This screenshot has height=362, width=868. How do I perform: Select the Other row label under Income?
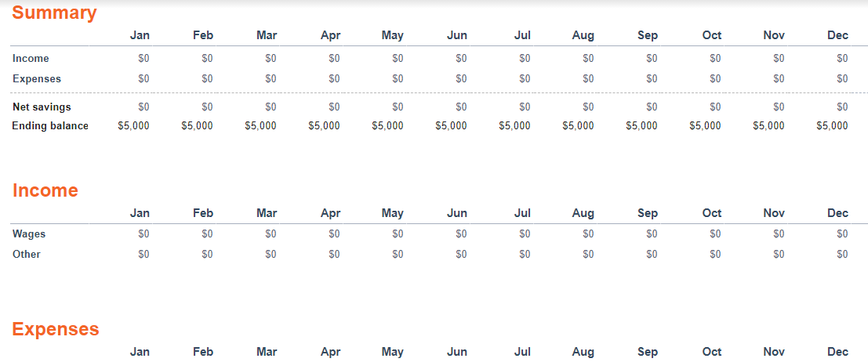point(26,255)
